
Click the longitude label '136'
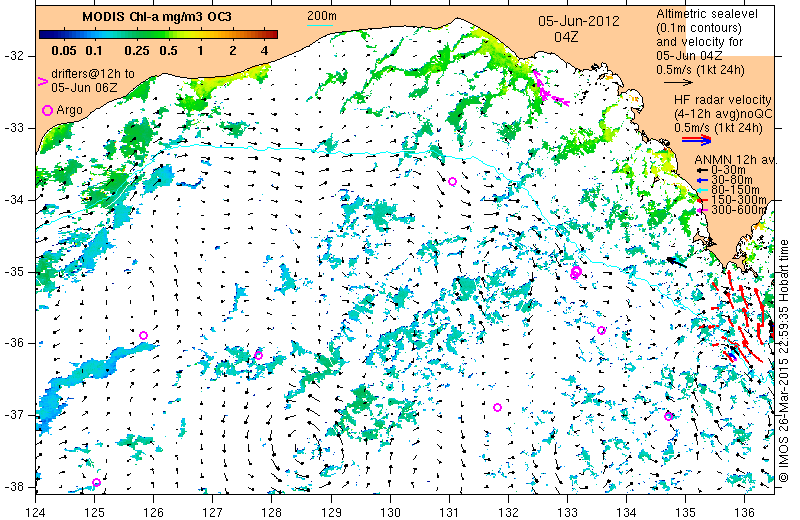pyautogui.click(x=744, y=511)
